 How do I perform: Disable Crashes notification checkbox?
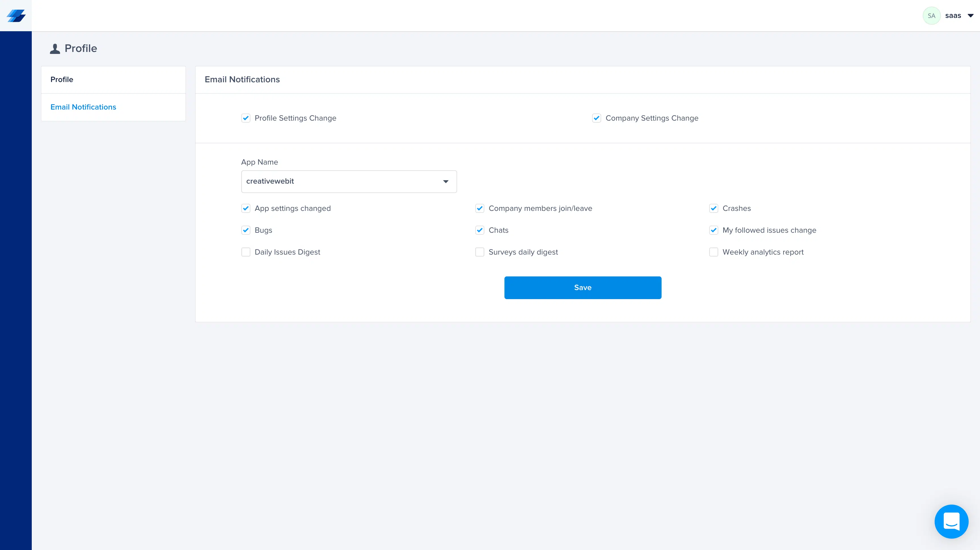click(x=714, y=208)
